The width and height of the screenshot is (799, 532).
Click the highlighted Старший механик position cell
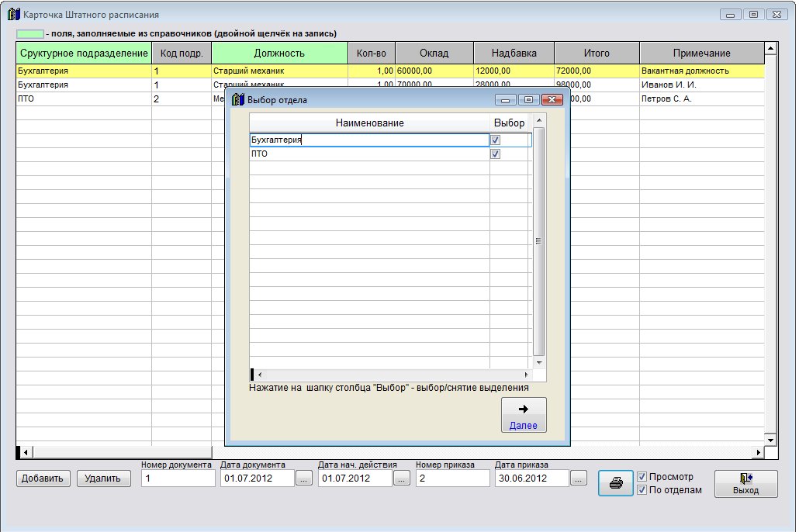tap(279, 71)
